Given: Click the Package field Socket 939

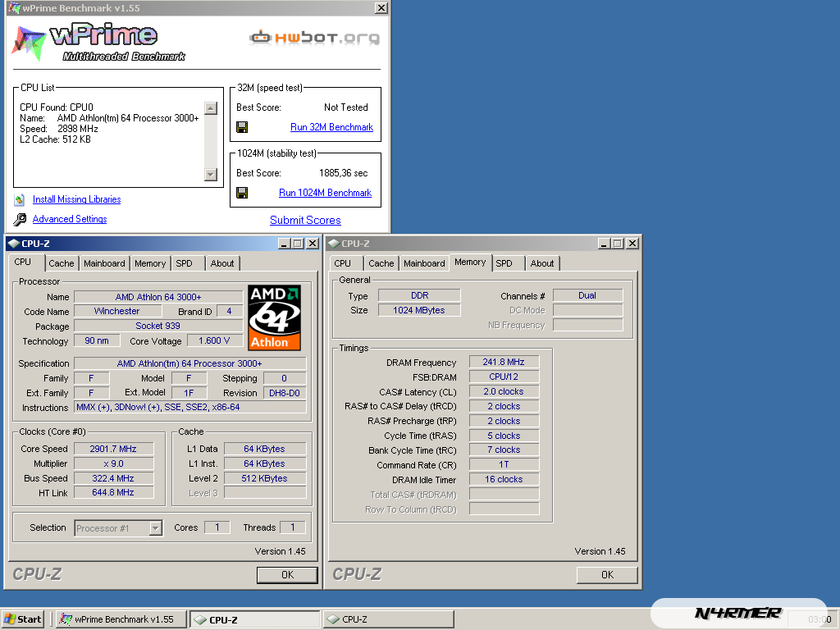Looking at the screenshot, I should click(158, 326).
